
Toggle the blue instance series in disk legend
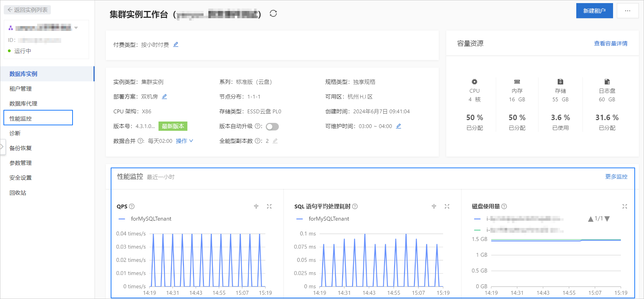(519, 219)
